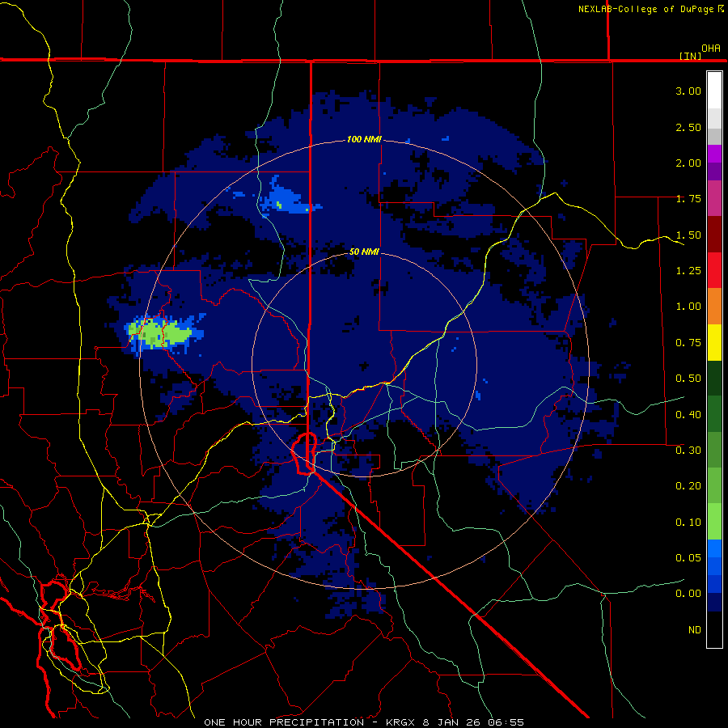Click the "NEXLAB-College of DuPage" header text
728x728 pixels.
point(645,9)
